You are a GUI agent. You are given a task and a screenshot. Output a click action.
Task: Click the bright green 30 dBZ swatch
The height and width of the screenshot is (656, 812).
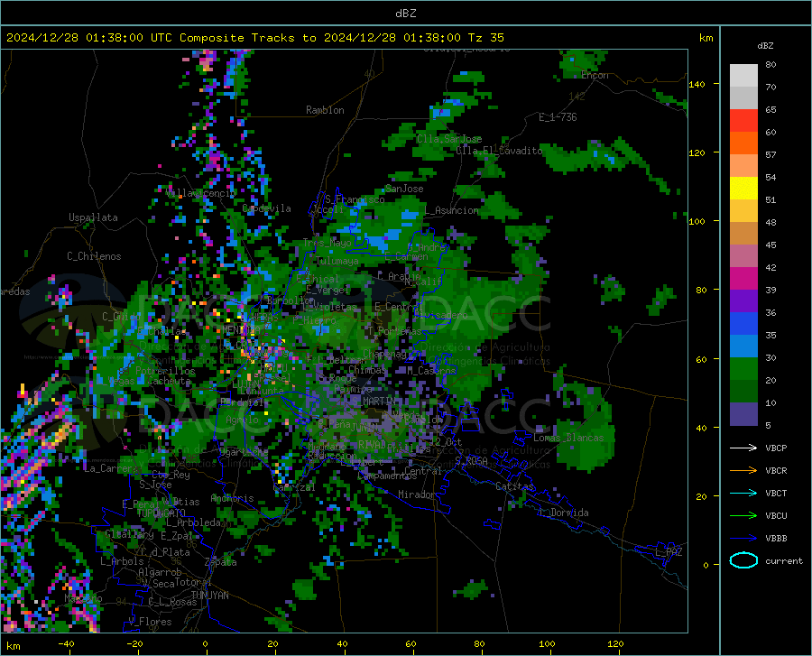click(743, 369)
